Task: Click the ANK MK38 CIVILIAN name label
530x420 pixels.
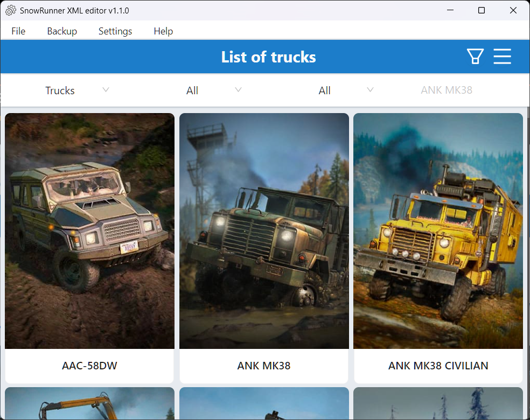Action: 438,366
